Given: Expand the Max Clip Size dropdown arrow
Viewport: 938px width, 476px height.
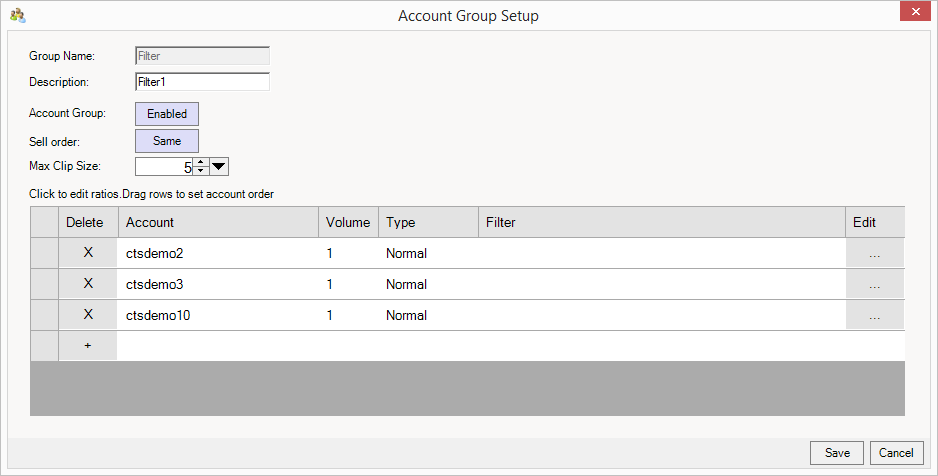Looking at the screenshot, I should click(220, 166).
